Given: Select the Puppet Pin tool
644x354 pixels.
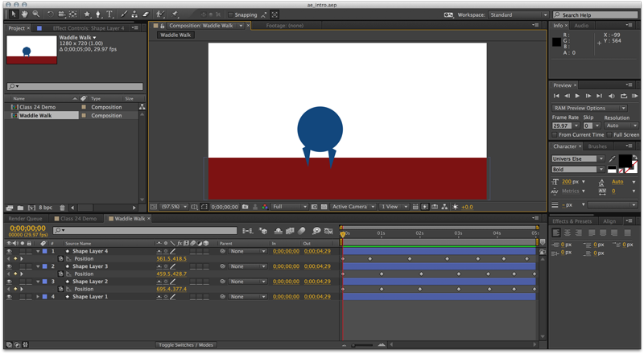Looking at the screenshot, I should [175, 14].
